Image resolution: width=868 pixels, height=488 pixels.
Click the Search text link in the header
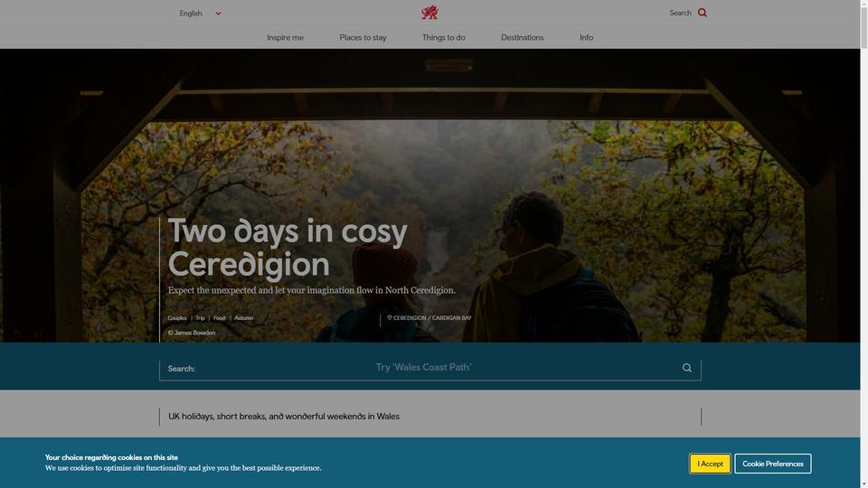pos(680,13)
